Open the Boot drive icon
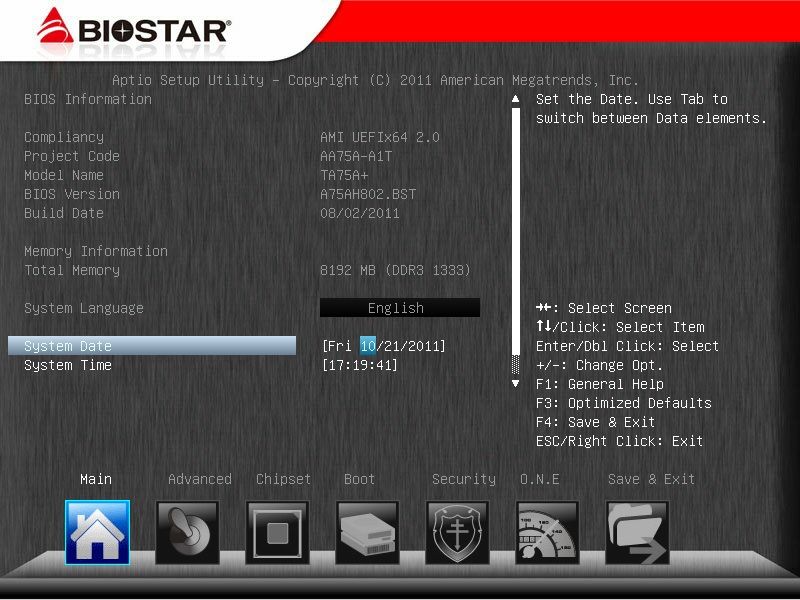Screen dimensions: 800x600 click(367, 532)
